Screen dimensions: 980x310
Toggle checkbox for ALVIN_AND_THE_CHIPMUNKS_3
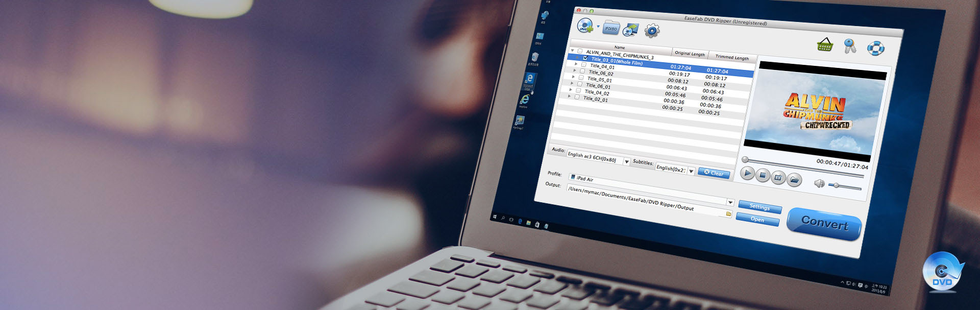pos(580,51)
